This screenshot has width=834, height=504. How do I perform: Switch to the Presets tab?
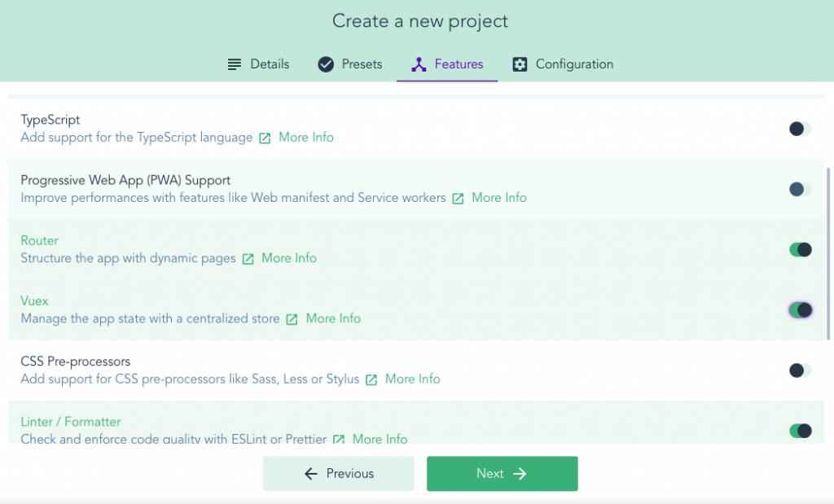coord(349,64)
